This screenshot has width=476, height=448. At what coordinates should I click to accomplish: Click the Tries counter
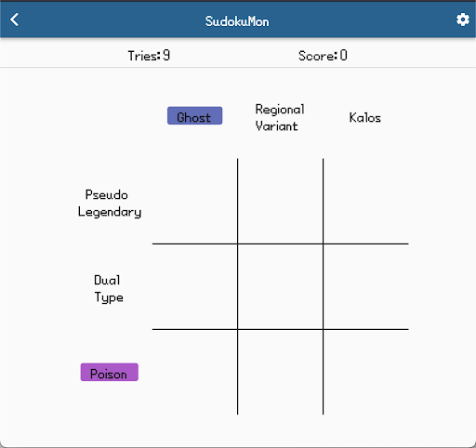tap(149, 56)
